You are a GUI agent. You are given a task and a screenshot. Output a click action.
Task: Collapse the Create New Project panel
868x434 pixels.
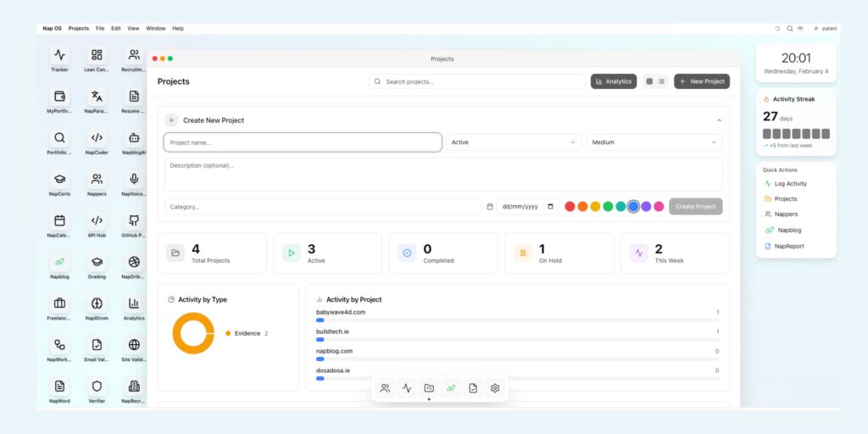coord(719,120)
